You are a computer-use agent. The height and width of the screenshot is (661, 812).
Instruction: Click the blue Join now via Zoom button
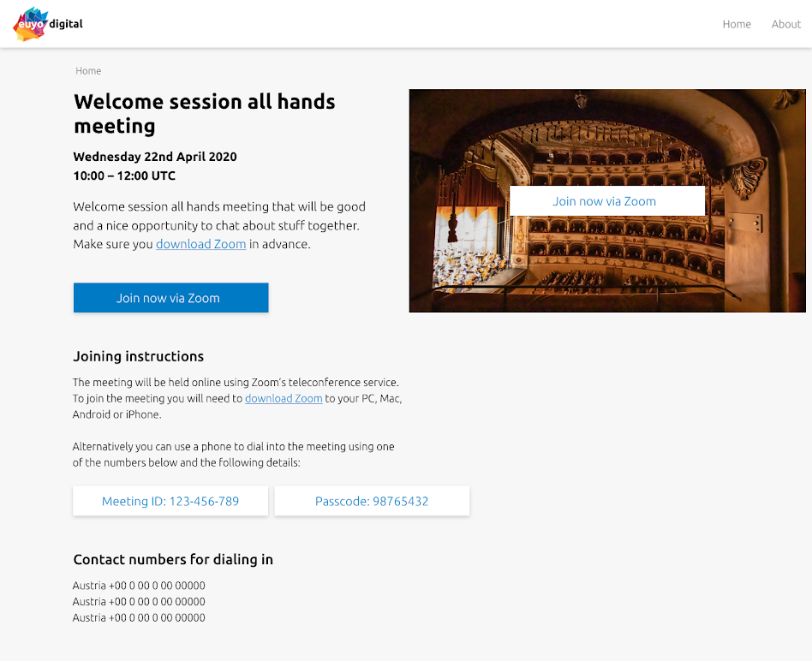pos(171,298)
